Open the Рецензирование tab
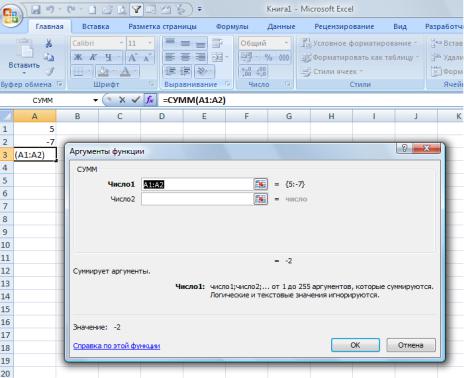This screenshot has width=464, height=378. click(x=344, y=27)
